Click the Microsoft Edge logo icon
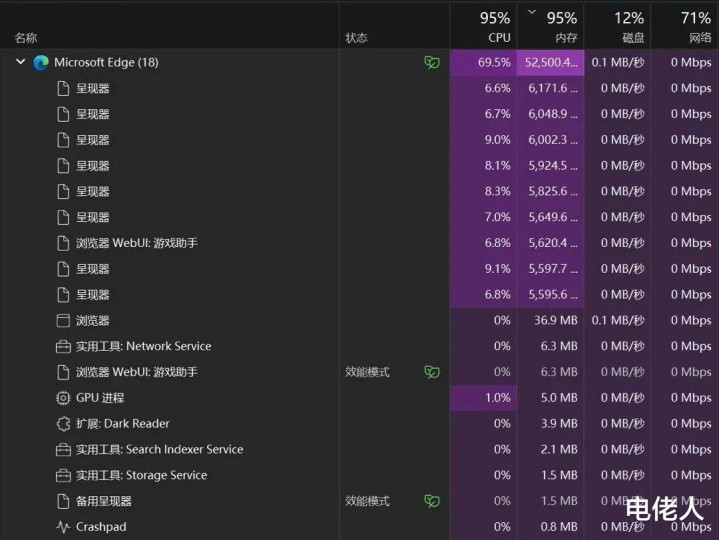This screenshot has width=719, height=540. pyautogui.click(x=41, y=62)
